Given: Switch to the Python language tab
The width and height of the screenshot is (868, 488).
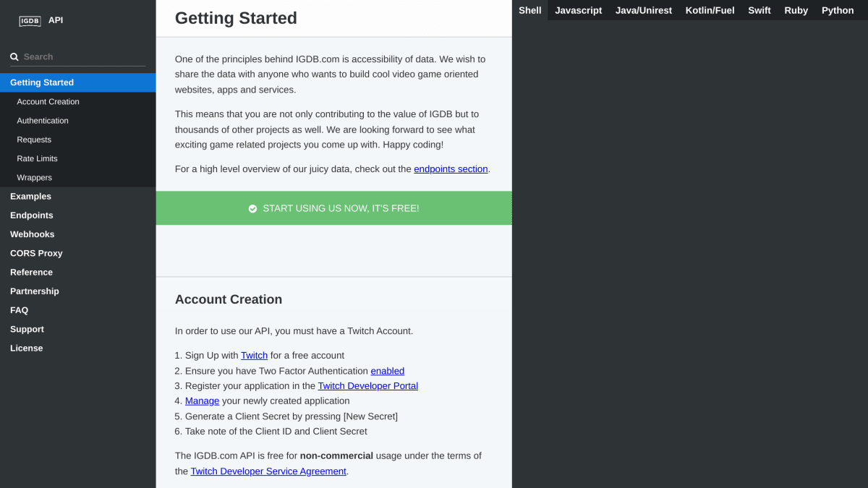Looking at the screenshot, I should 838,10.
